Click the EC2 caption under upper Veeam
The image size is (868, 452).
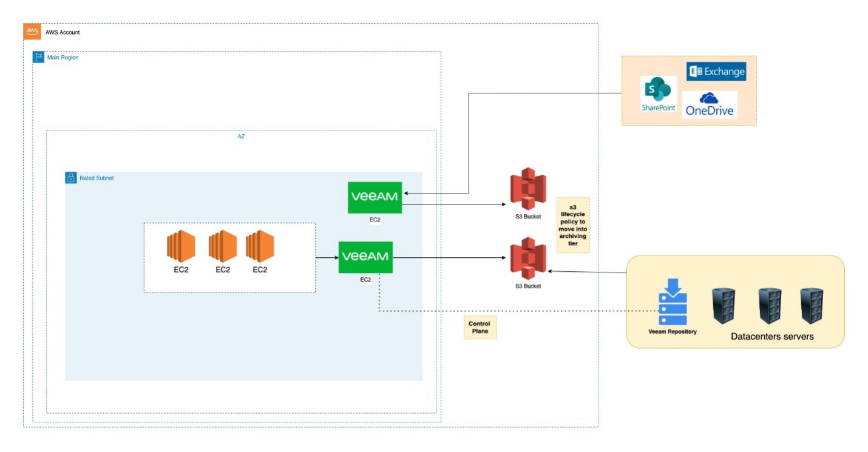click(375, 220)
